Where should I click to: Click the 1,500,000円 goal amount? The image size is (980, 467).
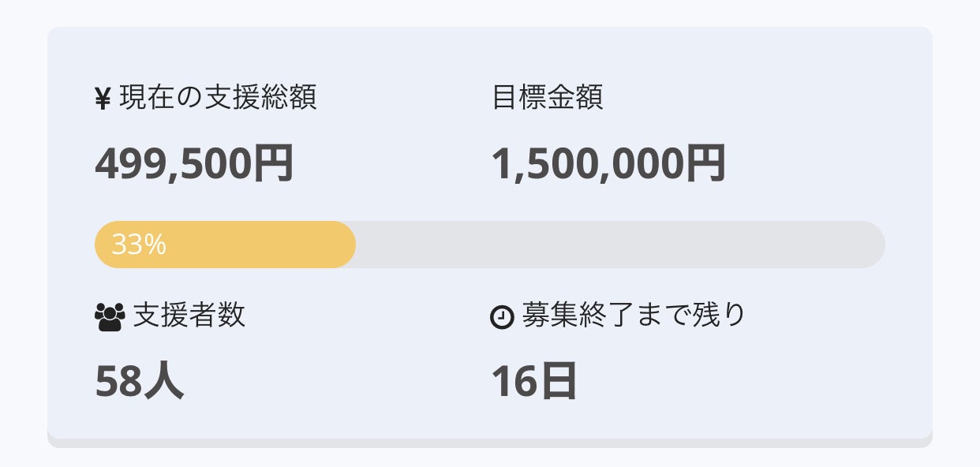608,164
